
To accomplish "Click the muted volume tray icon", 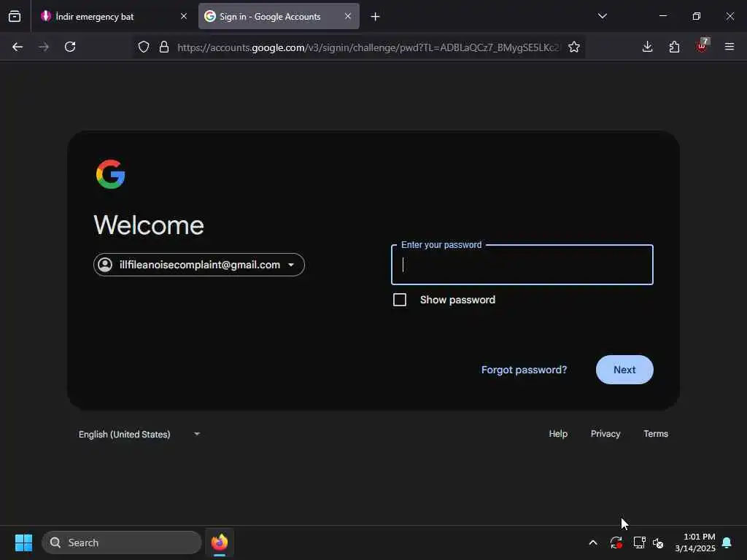I will coord(659,542).
